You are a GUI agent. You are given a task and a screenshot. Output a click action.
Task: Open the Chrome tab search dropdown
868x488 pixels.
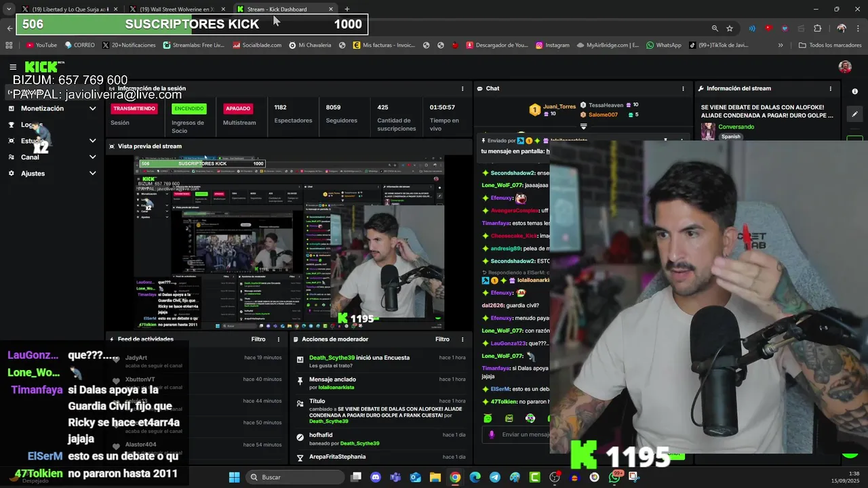[9, 9]
